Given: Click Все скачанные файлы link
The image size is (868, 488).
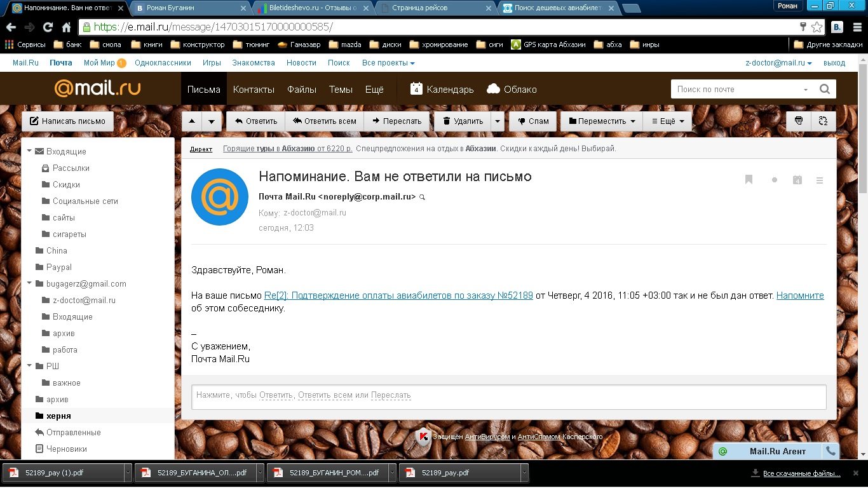Looking at the screenshot, I should (802, 473).
